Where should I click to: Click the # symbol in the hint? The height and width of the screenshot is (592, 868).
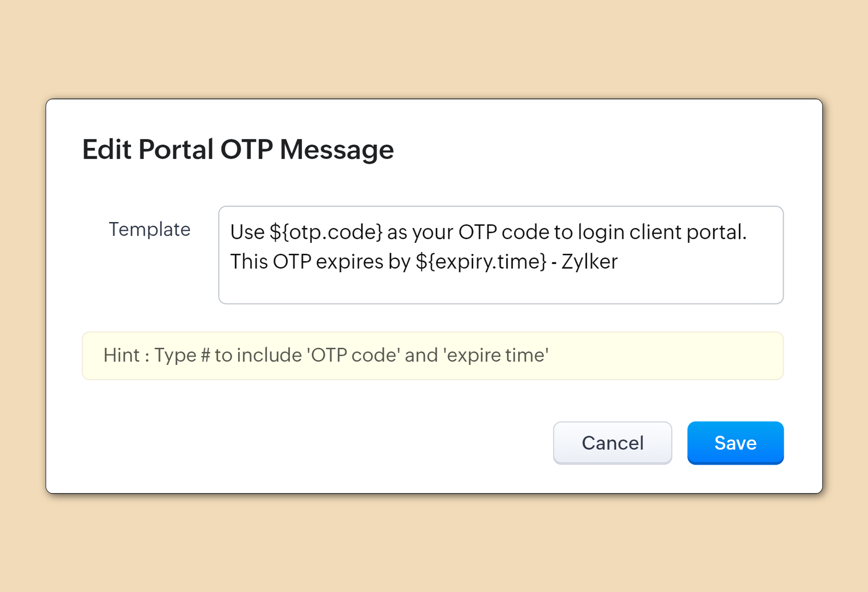click(x=205, y=355)
